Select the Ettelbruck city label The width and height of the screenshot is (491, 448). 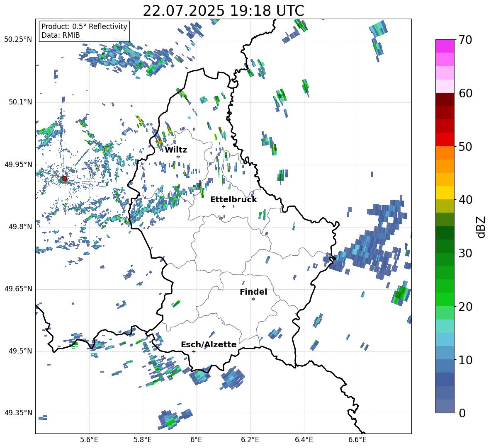(233, 200)
